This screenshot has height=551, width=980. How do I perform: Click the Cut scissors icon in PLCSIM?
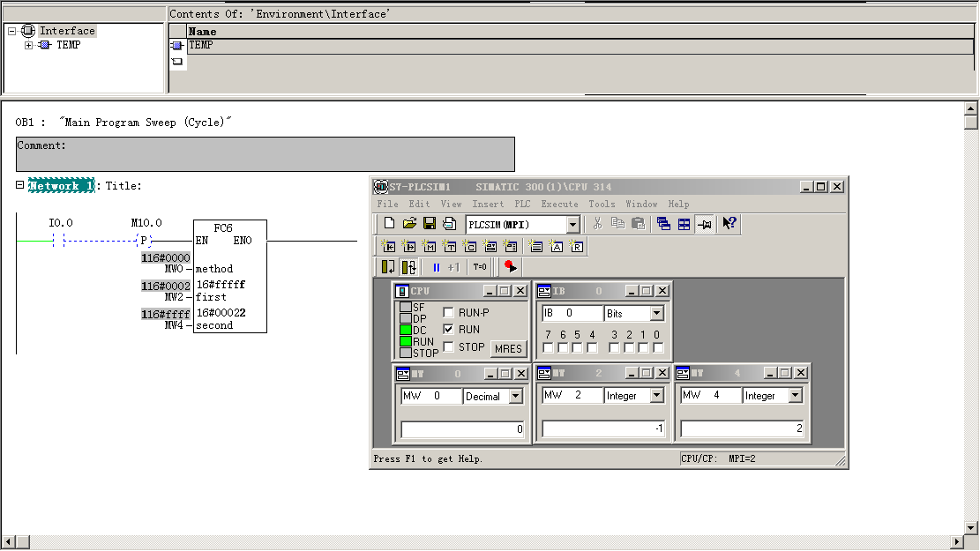597,224
